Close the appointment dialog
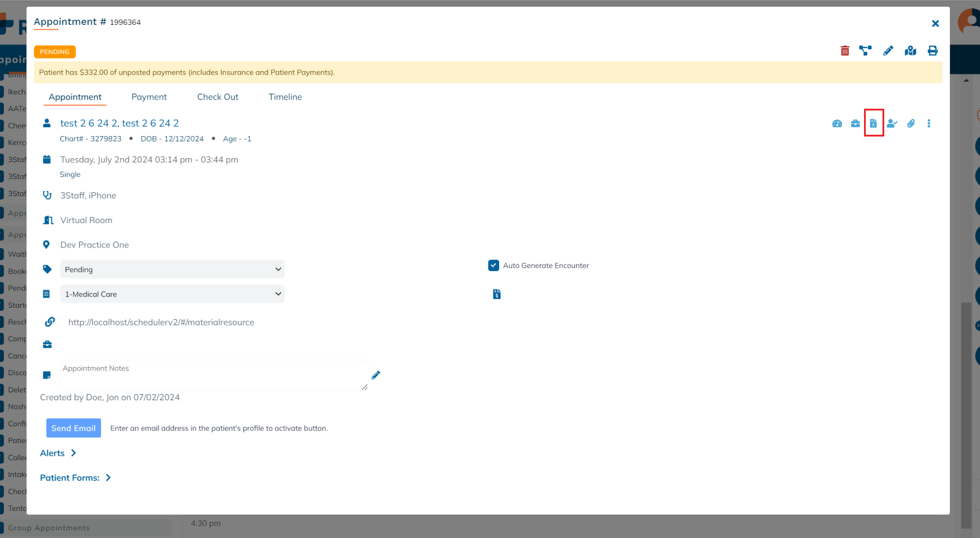The image size is (980, 538). (x=935, y=24)
